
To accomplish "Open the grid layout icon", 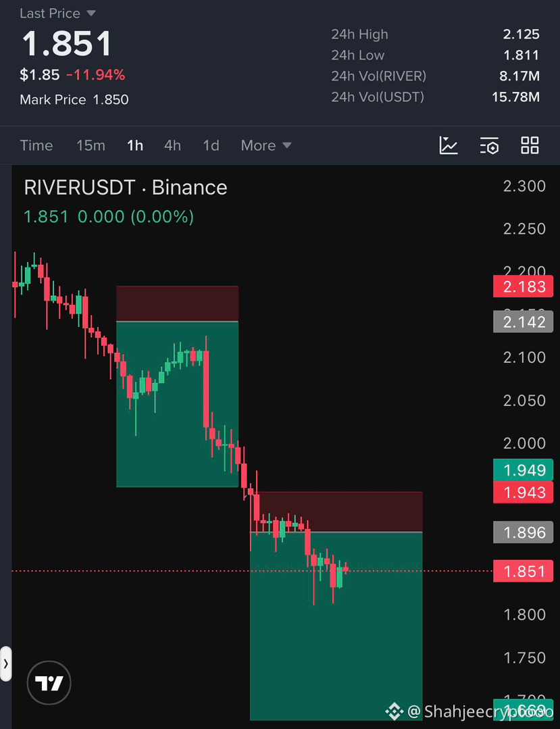I will [530, 145].
